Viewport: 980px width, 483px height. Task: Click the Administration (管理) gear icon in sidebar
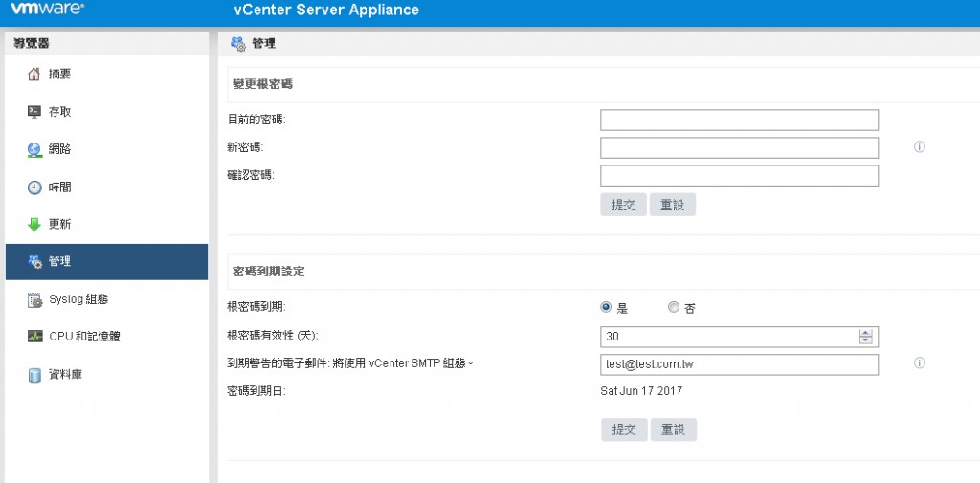pyautogui.click(x=35, y=262)
